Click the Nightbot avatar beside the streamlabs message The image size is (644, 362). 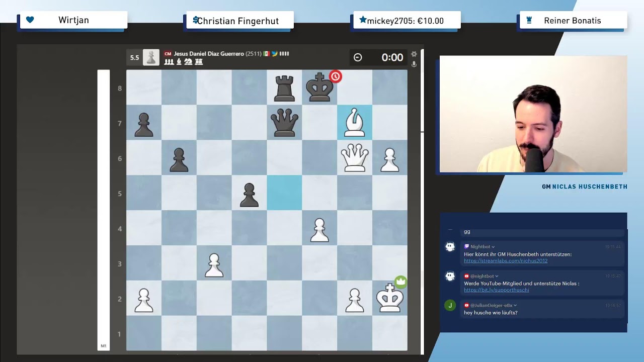[x=450, y=247]
